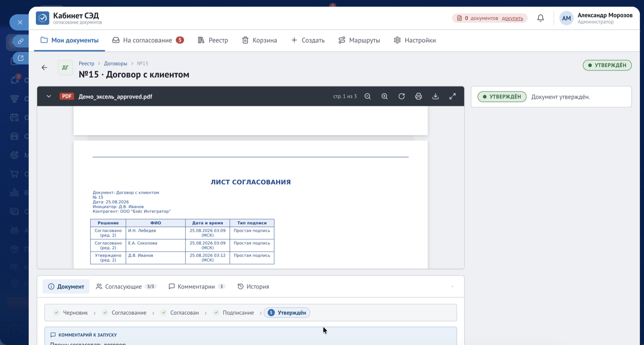The image size is (644, 345).
Task: Open Корзина in top navigation
Action: pos(259,40)
